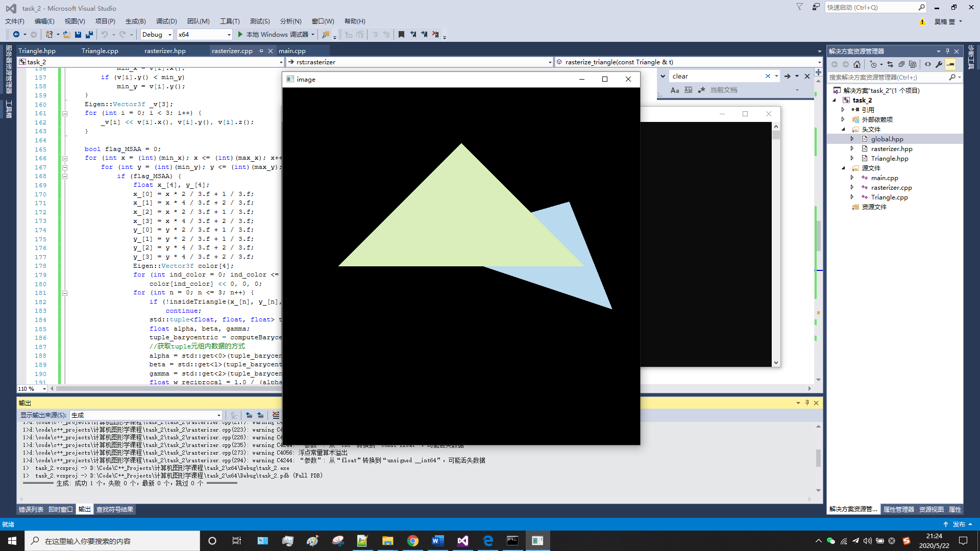Screen dimensions: 980x551
Task: Click the Save All toolbar icon
Action: pyautogui.click(x=89, y=34)
